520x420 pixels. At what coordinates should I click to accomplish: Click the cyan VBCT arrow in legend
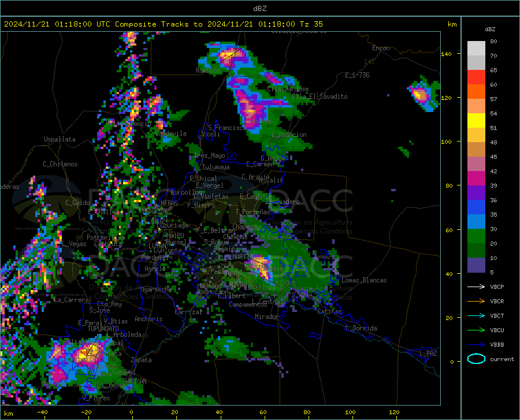(x=476, y=315)
